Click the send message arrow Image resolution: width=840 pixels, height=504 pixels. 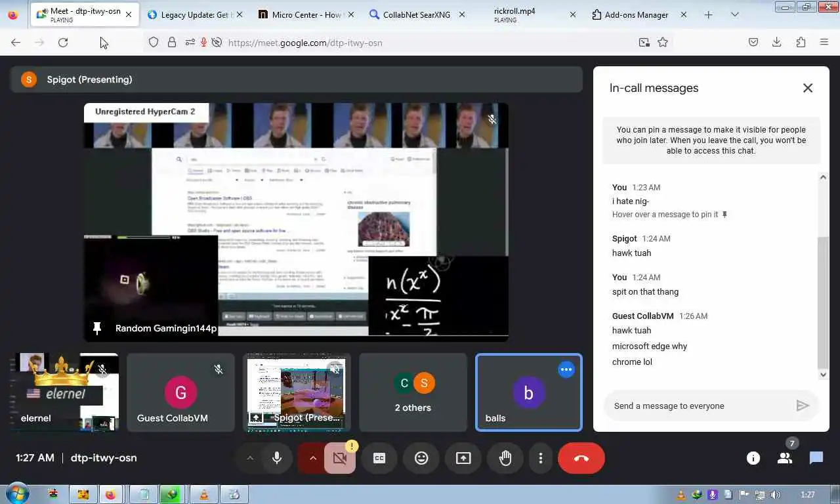click(802, 406)
